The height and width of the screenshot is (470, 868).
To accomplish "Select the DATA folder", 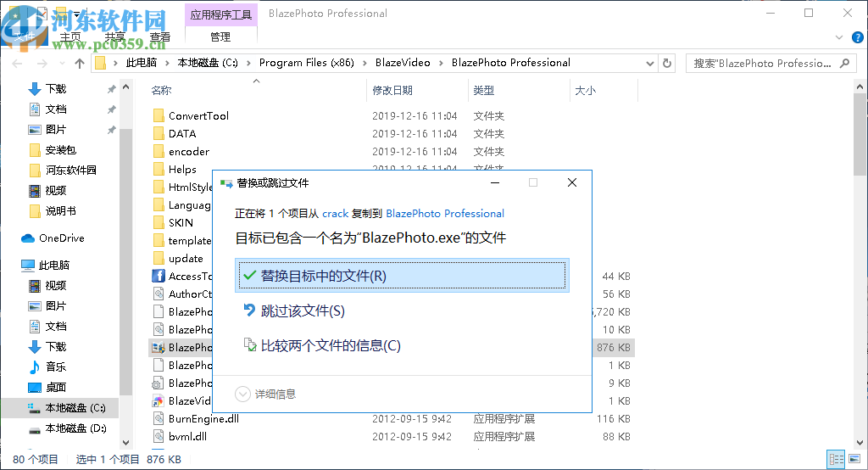I will 182,133.
